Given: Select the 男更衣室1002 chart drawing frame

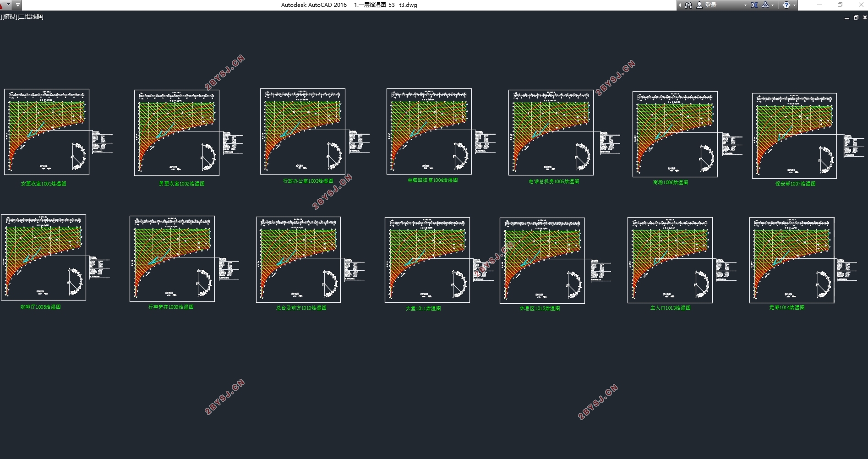Looking at the screenshot, I should pos(177,133).
